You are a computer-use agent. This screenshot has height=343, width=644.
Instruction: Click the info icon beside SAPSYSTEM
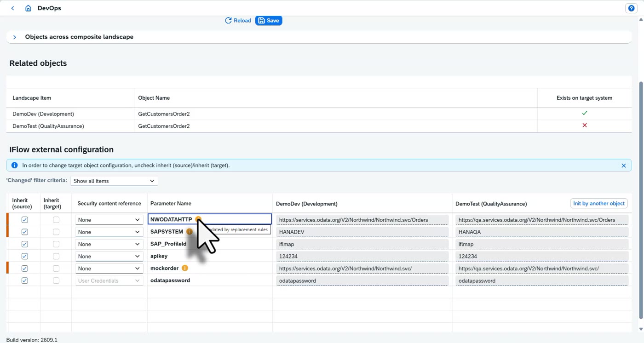click(x=189, y=232)
